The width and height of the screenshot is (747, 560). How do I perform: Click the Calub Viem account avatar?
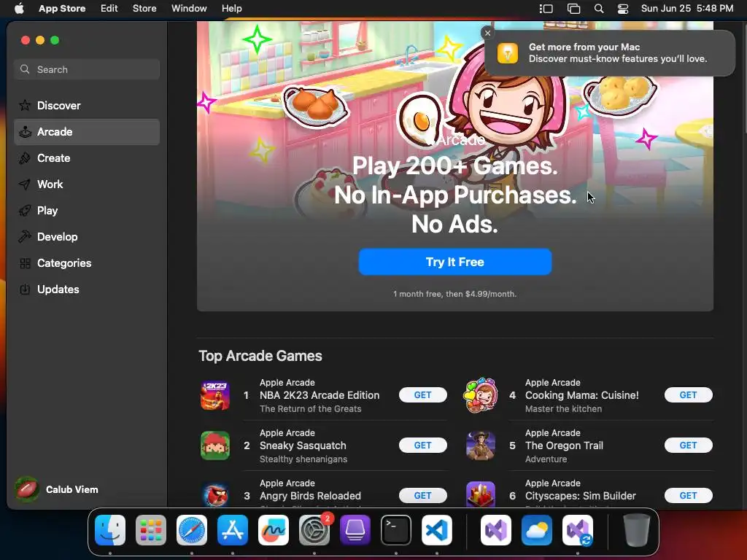27,489
